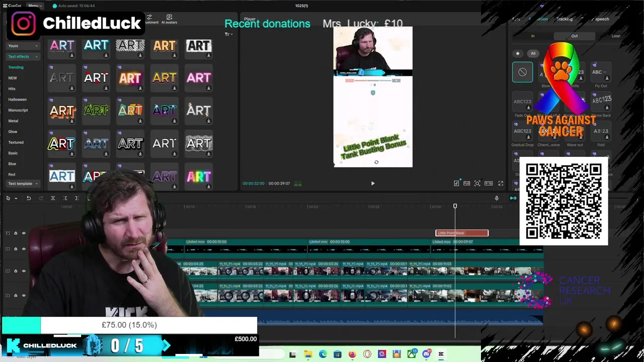Image resolution: width=644 pixels, height=362 pixels.
Task: Select the orange glowing ART text effect
Action: pyautogui.click(x=130, y=78)
